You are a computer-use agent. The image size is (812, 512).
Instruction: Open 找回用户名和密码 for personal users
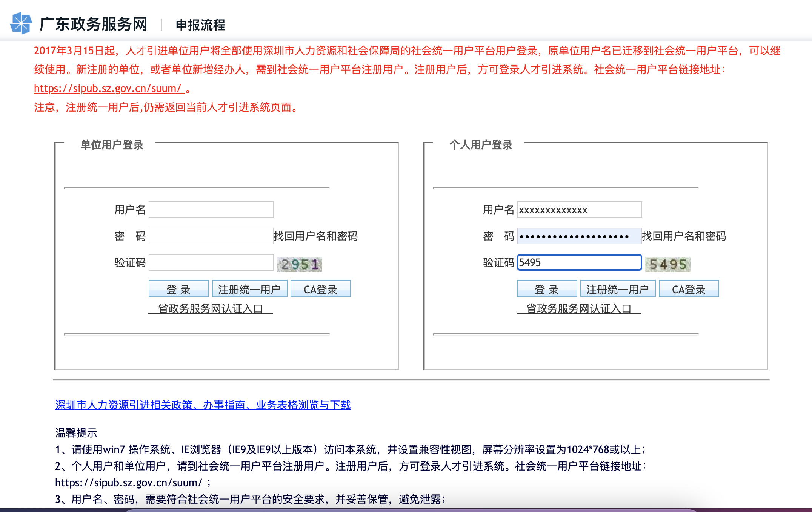pyautogui.click(x=684, y=236)
